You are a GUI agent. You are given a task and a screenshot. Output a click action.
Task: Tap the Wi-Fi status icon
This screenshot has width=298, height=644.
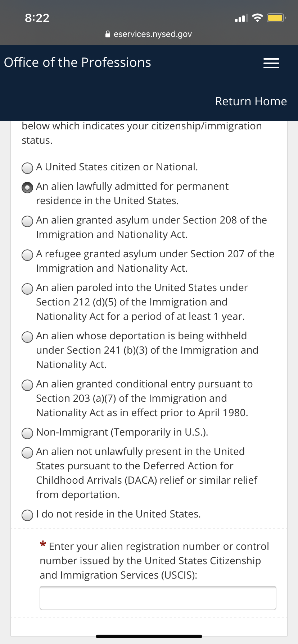[257, 18]
